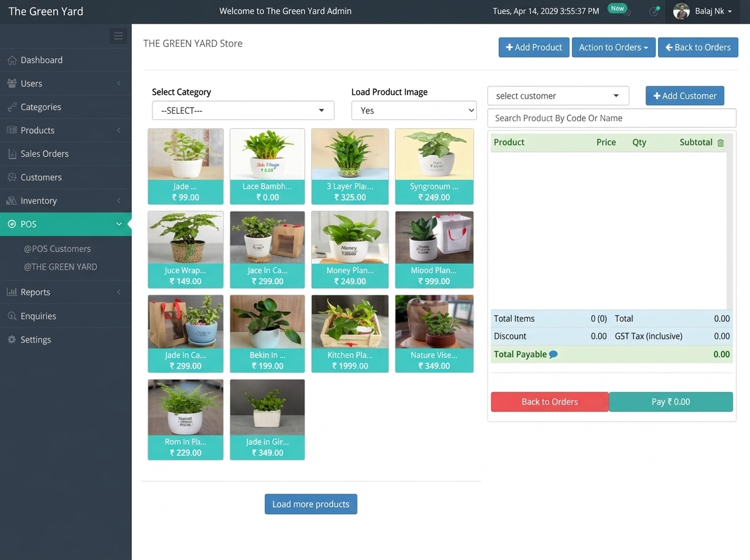Click the Dashboard home icon in sidebar
The image size is (750, 560).
(12, 60)
